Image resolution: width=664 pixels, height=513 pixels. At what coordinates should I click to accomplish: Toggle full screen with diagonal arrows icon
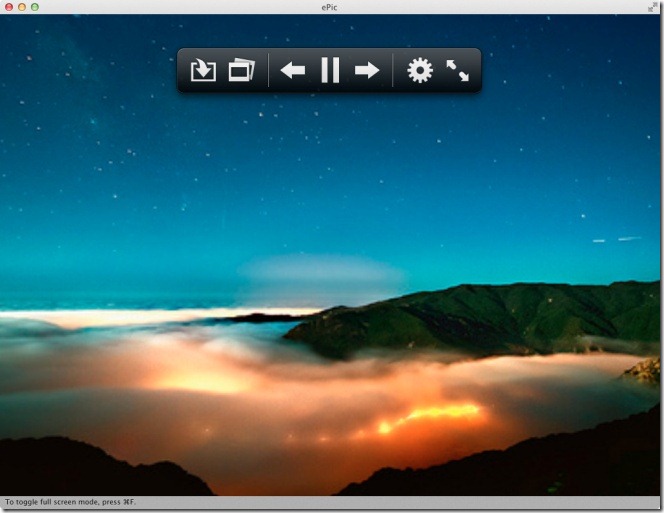pyautogui.click(x=457, y=70)
